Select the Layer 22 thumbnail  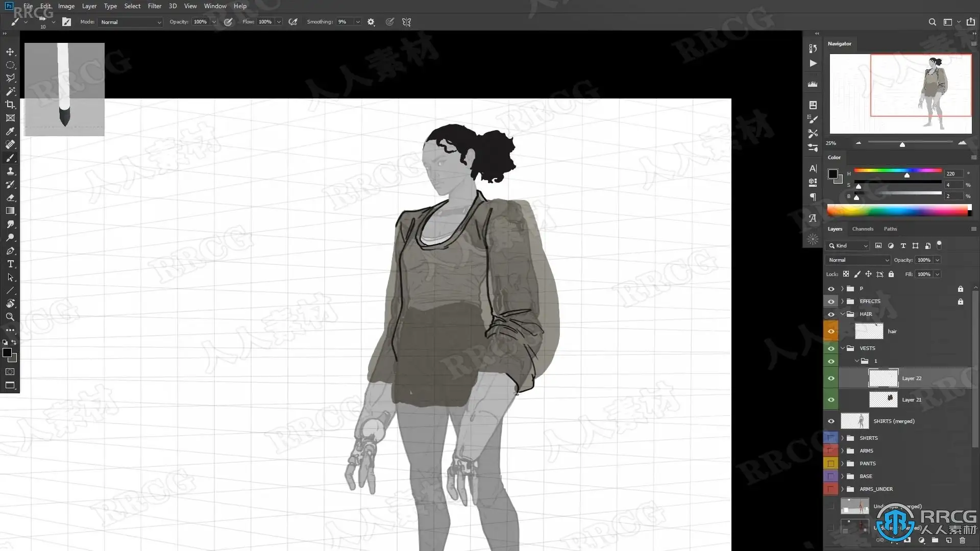pyautogui.click(x=883, y=379)
